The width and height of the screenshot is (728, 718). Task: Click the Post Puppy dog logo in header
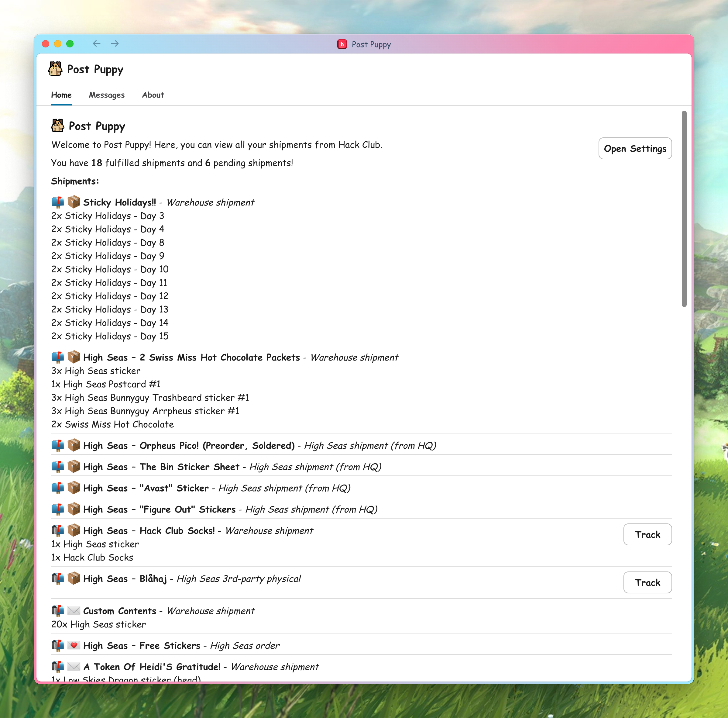coord(55,69)
